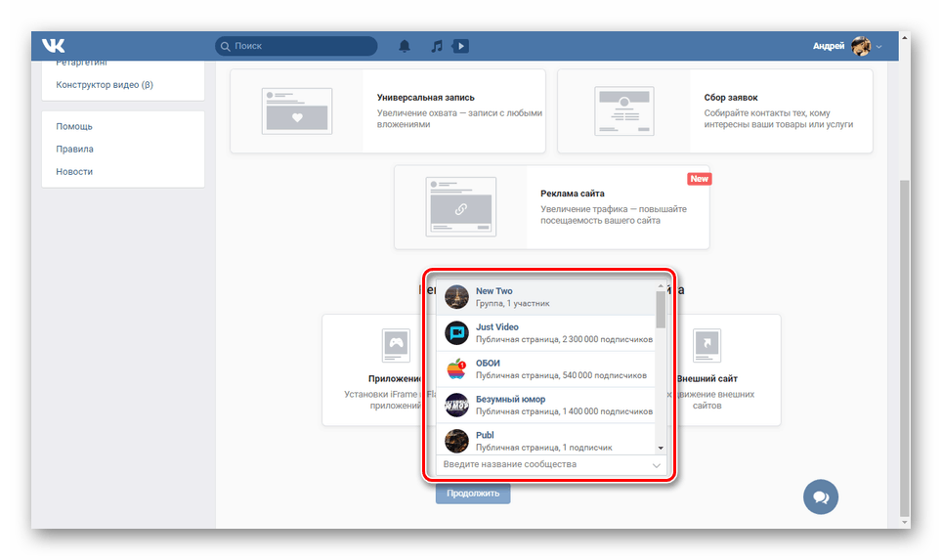Open Правила in the sidebar
The image size is (942, 560).
74,149
